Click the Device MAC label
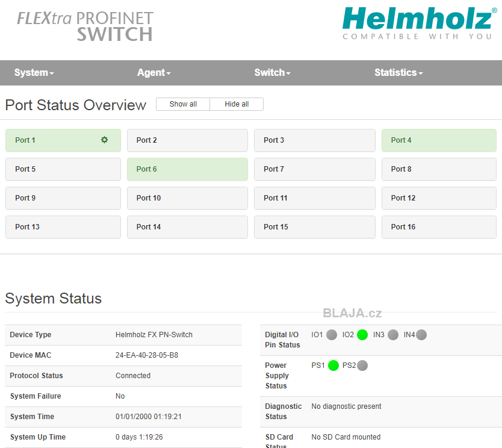502x448 pixels. click(x=31, y=355)
